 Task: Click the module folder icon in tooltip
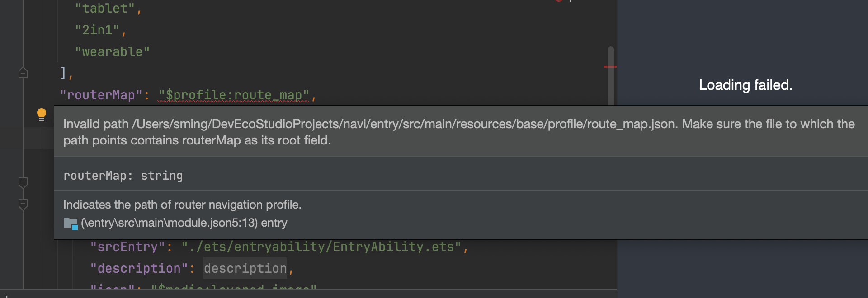pos(71,223)
